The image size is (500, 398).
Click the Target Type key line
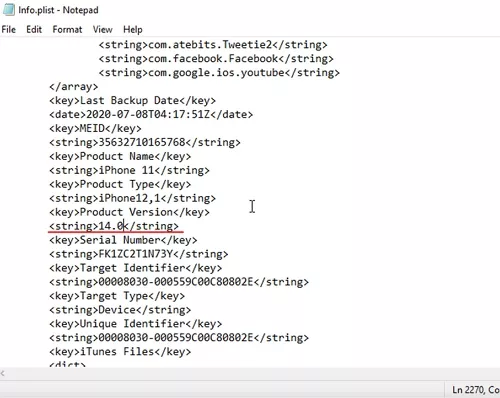point(117,296)
